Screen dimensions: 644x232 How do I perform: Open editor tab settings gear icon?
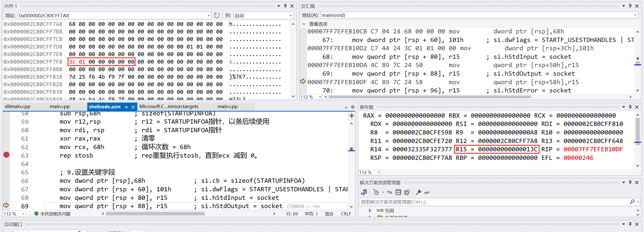tap(353, 107)
